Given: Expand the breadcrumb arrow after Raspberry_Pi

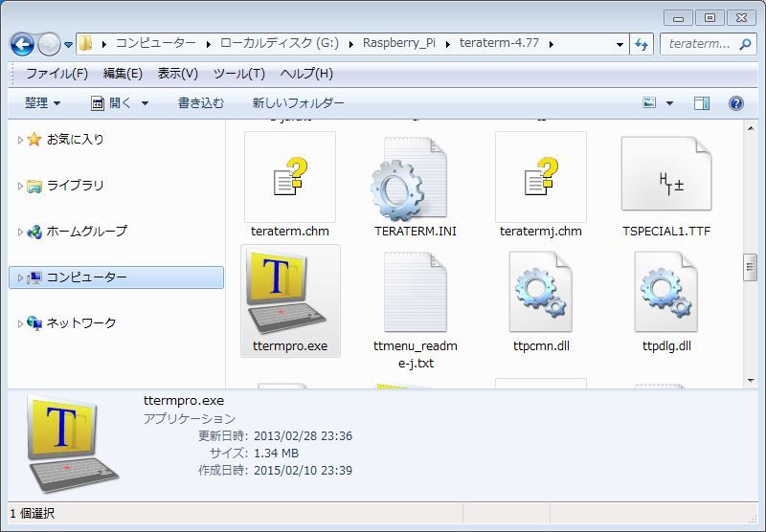Looking at the screenshot, I should point(447,44).
